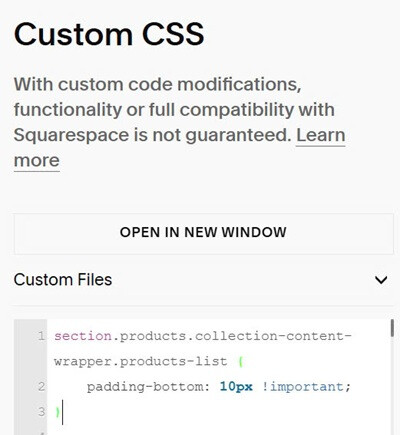Viewport: 400px width, 435px height.
Task: Click the .products class in selector
Action: coord(149,336)
